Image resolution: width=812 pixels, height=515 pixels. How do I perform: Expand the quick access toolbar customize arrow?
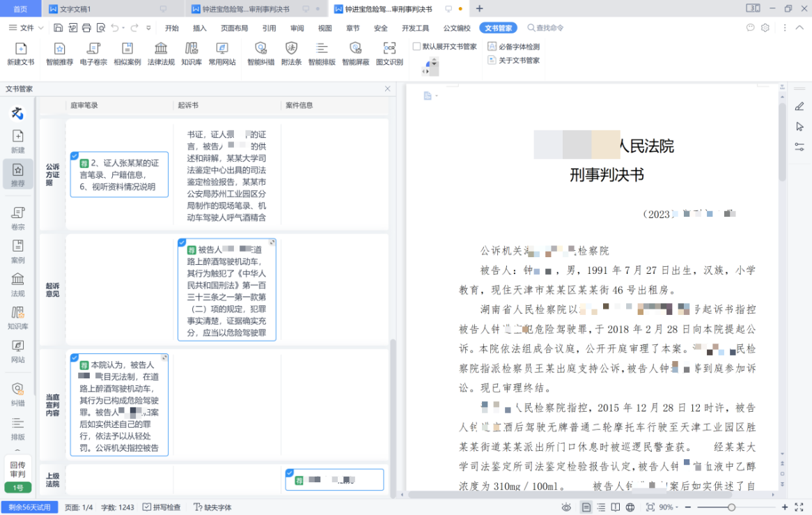click(x=148, y=28)
